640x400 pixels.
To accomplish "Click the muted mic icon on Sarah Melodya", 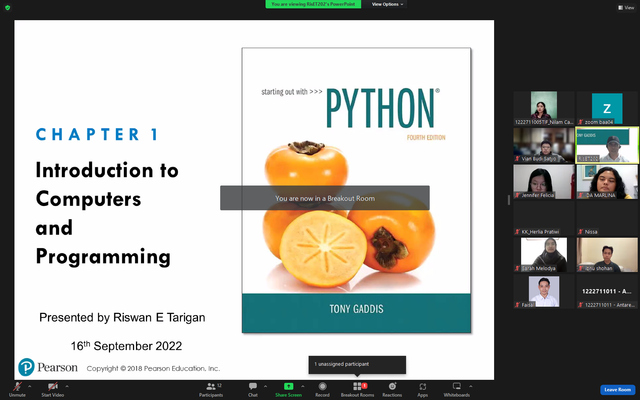I will click(517, 268).
